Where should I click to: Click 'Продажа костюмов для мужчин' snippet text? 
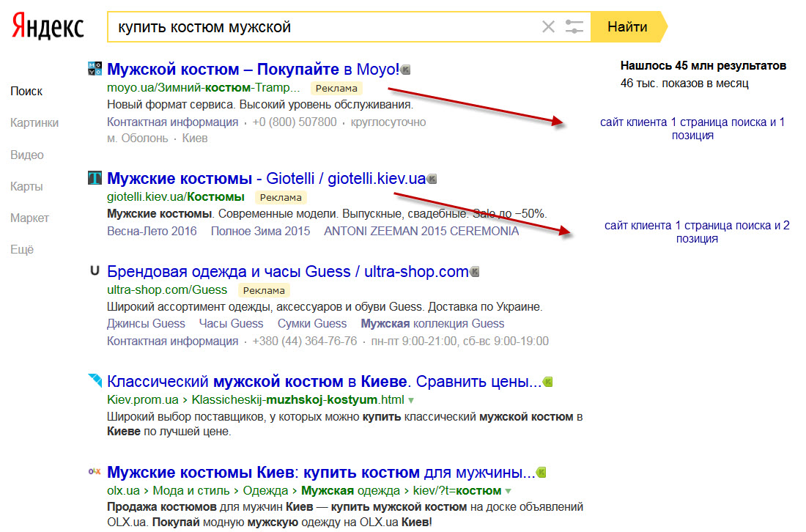pos(345,514)
